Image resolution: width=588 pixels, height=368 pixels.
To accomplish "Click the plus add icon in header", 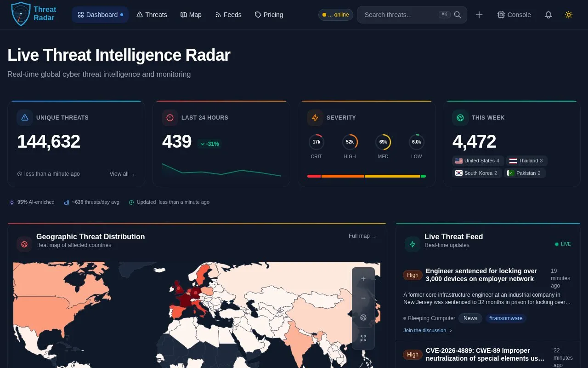I will 479,15.
